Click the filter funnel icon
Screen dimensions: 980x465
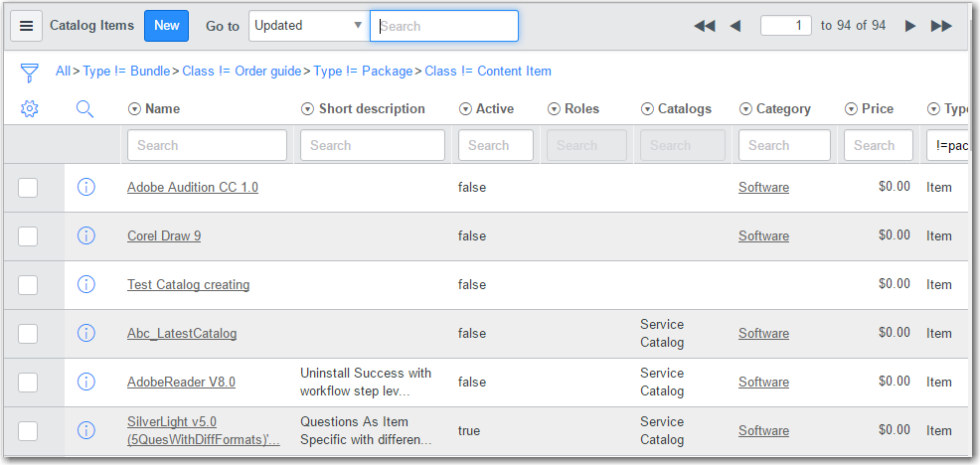(30, 72)
